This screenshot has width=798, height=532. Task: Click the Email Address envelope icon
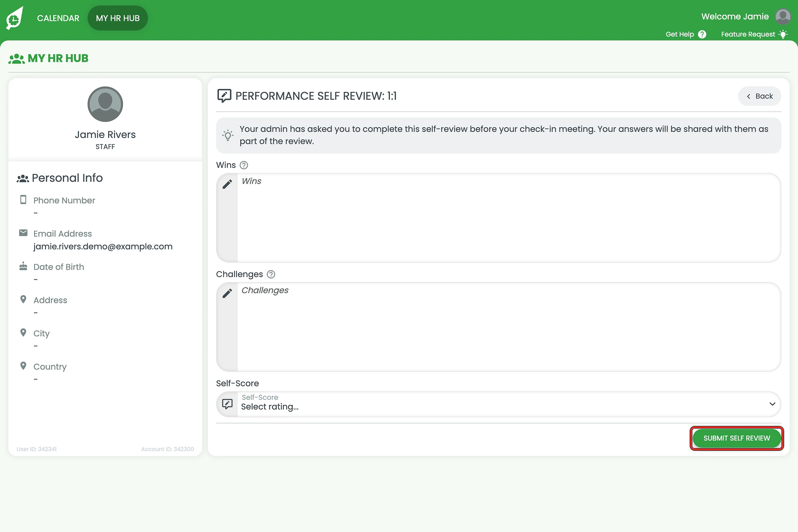(23, 233)
